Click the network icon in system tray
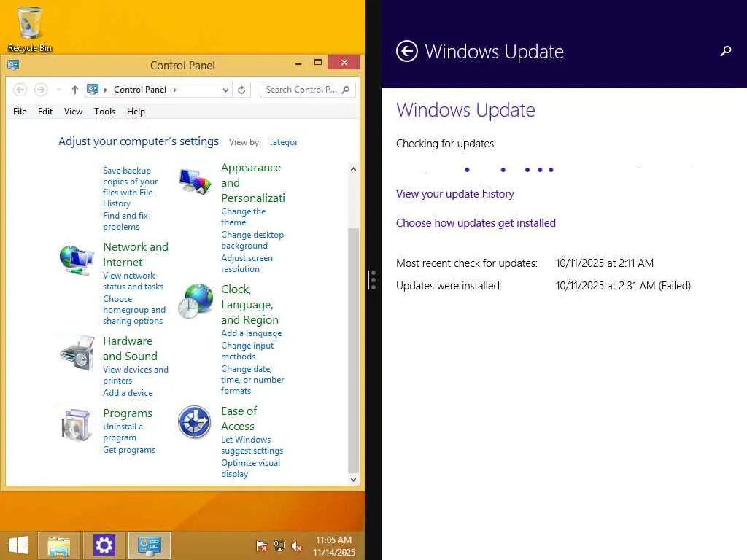Viewport: 747px width, 560px height. [x=279, y=546]
